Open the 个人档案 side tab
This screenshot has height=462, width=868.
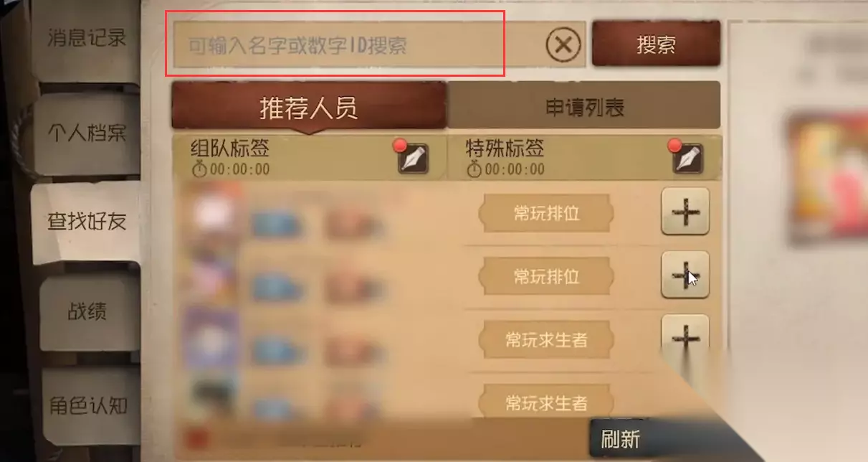click(x=87, y=133)
